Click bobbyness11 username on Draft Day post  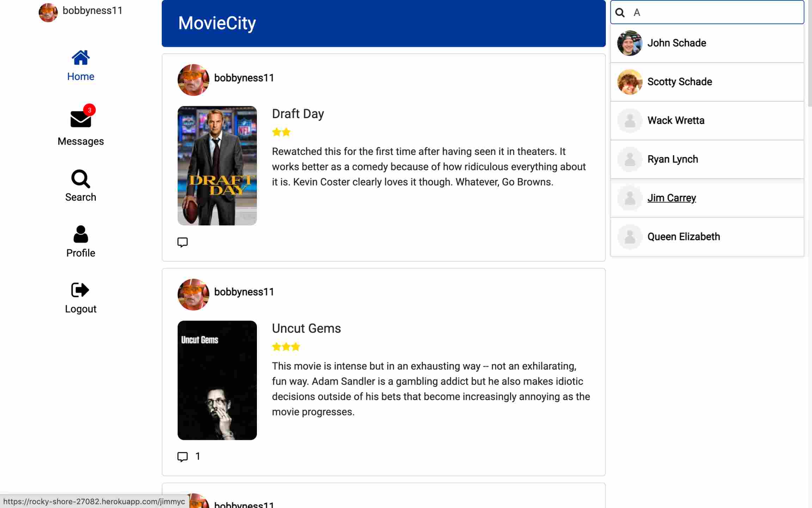244,78
